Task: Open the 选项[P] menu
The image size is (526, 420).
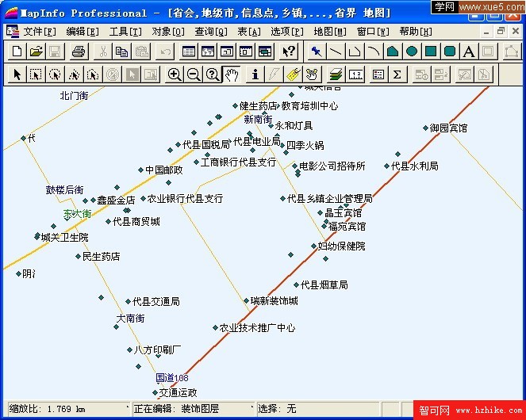Action: 287,32
